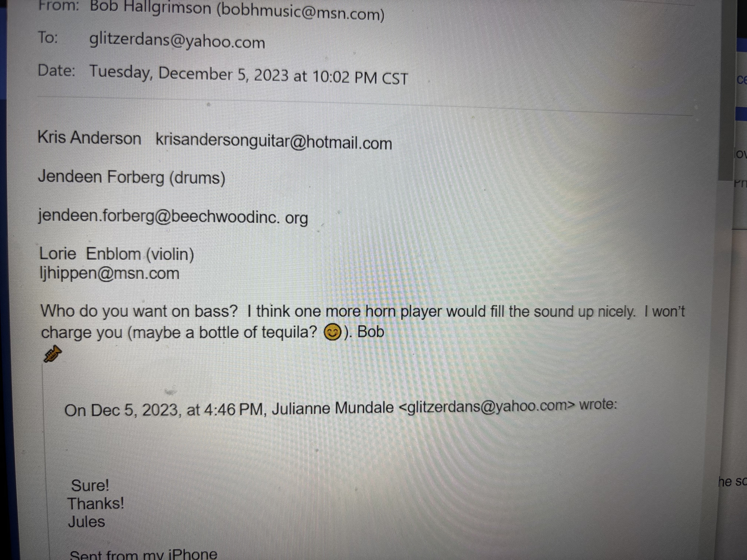The width and height of the screenshot is (747, 560).
Task: Click the signature Jules in quoted text
Action: point(87,522)
